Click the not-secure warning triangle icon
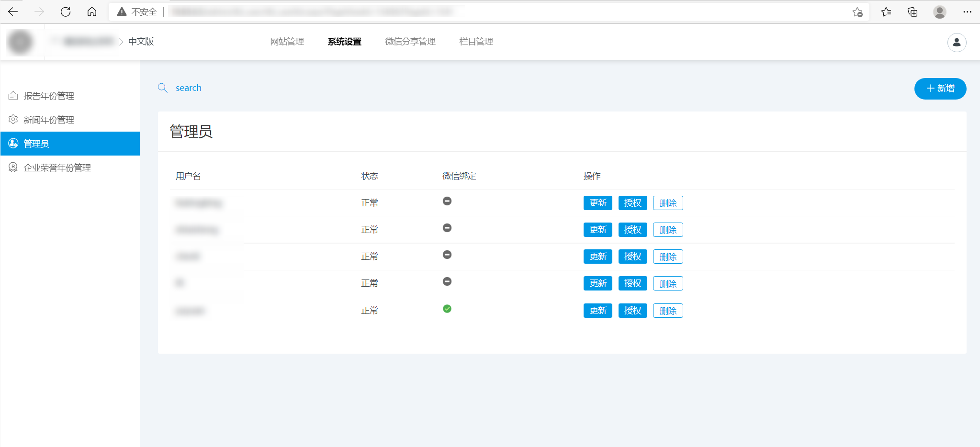Image resolution: width=980 pixels, height=447 pixels. click(122, 11)
